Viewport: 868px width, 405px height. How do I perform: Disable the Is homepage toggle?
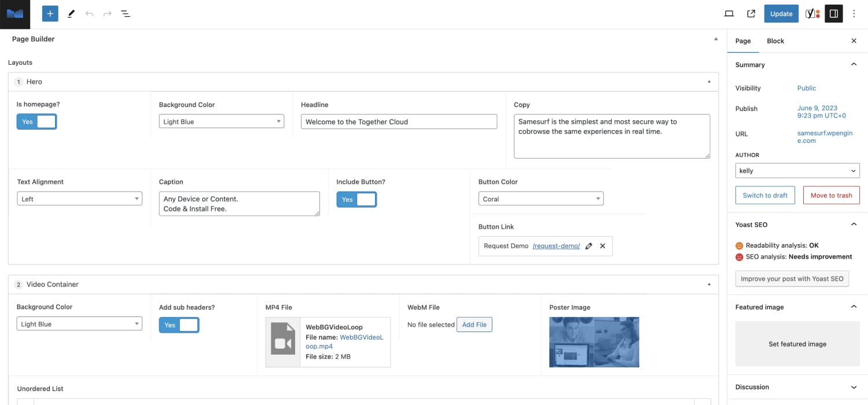[36, 122]
